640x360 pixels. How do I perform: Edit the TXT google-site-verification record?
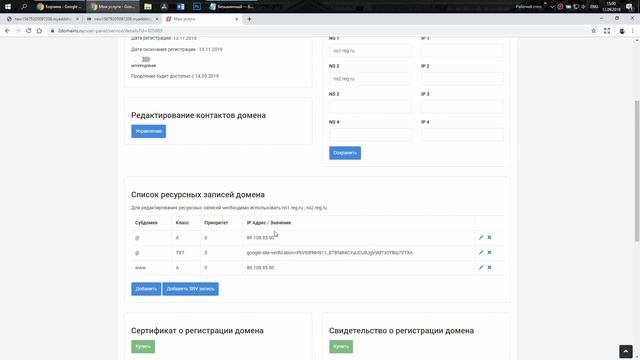point(481,253)
